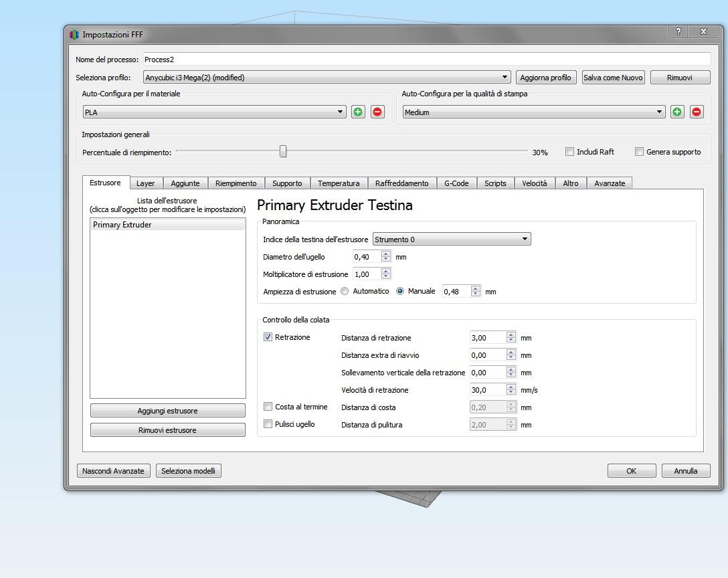Click Aggiungi estrusore button

coord(167,411)
